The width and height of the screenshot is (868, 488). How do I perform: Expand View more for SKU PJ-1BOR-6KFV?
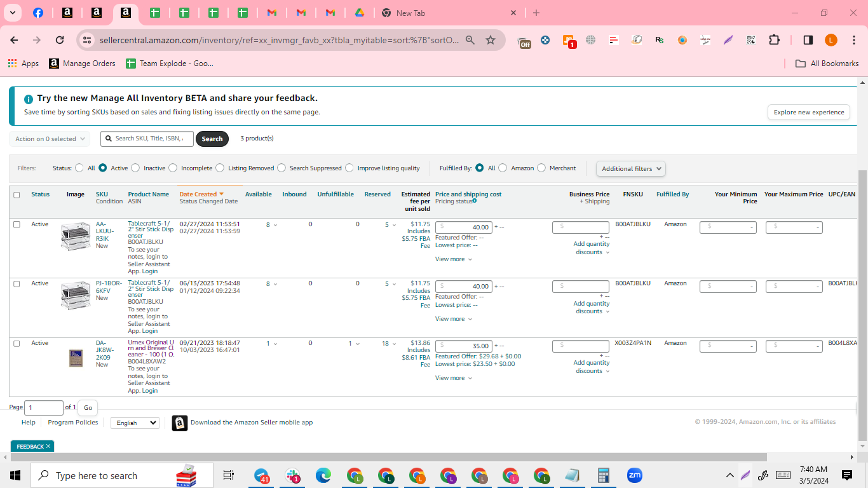pos(454,319)
